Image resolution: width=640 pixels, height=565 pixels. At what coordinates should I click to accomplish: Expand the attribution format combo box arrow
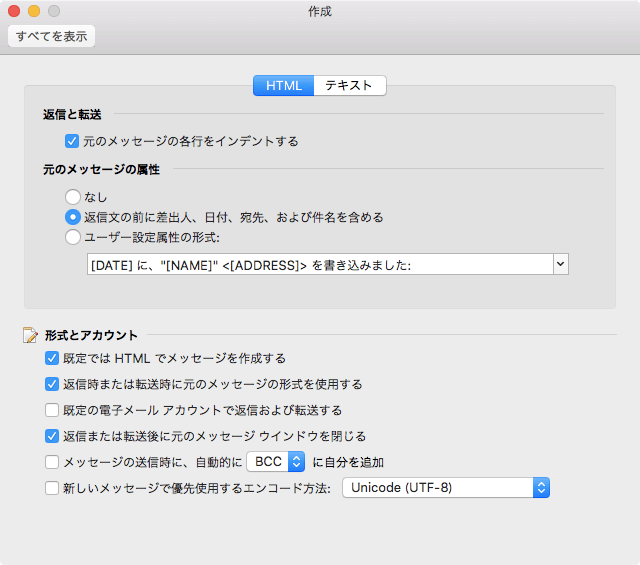[x=561, y=264]
